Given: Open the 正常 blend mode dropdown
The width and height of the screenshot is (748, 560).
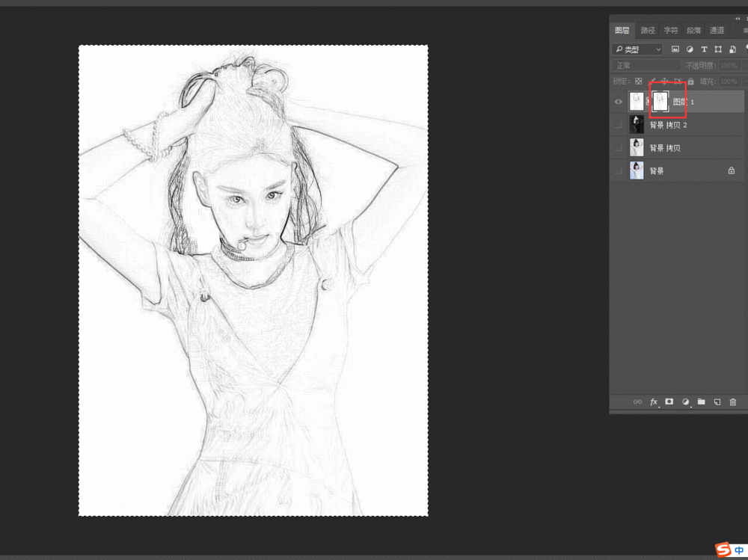Looking at the screenshot, I should click(646, 66).
